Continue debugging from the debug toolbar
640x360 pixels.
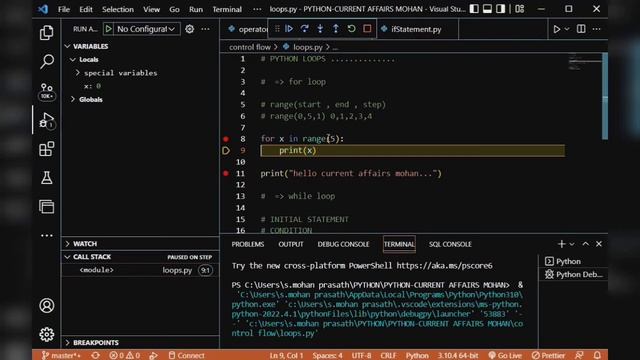(x=289, y=29)
